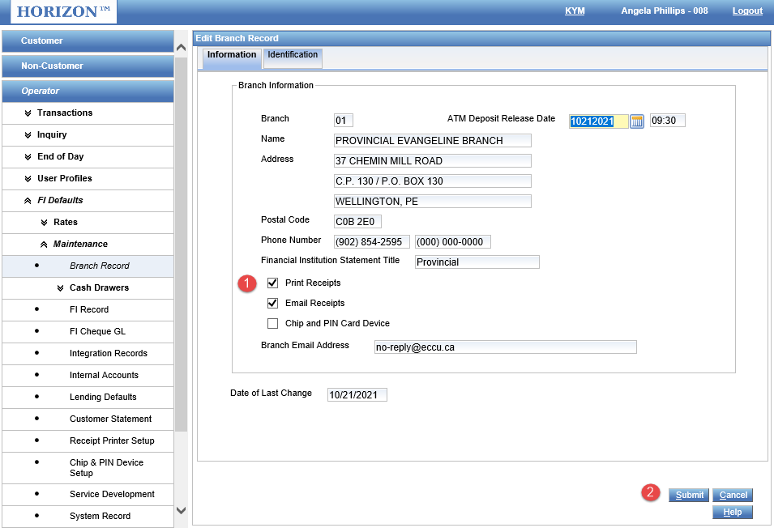Click the Cancel button
This screenshot has height=532, width=774.
click(733, 496)
